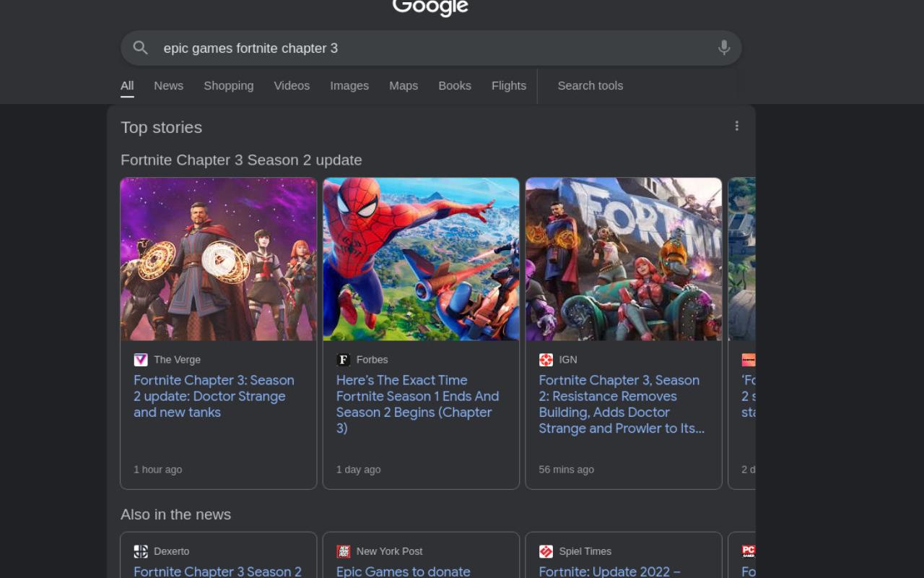The width and height of the screenshot is (924, 578).
Task: Click the Spiel Times logo
Action: pos(546,551)
